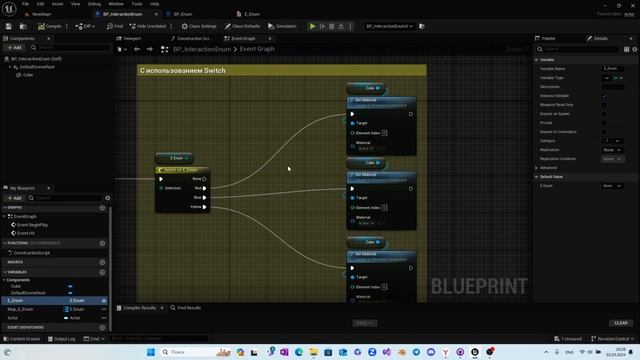Add a new function with plus icon
Screen dimensions: 640x360
[102, 243]
